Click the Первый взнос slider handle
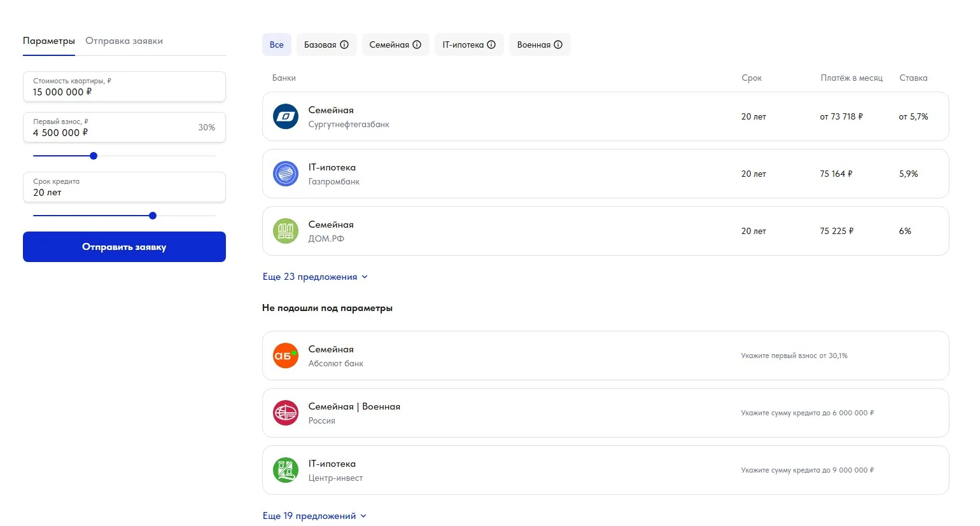Viewport: 980px width, 526px height. point(94,156)
